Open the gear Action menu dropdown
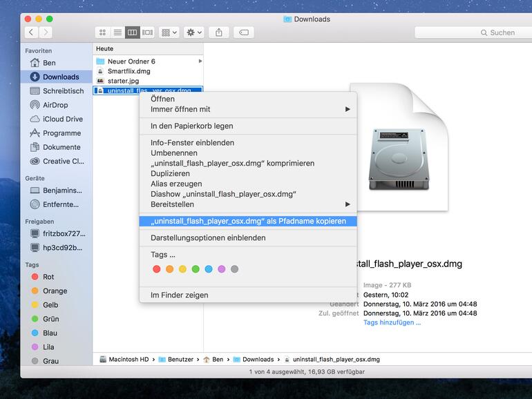Image resolution: width=532 pixels, height=399 pixels. pyautogui.click(x=193, y=32)
